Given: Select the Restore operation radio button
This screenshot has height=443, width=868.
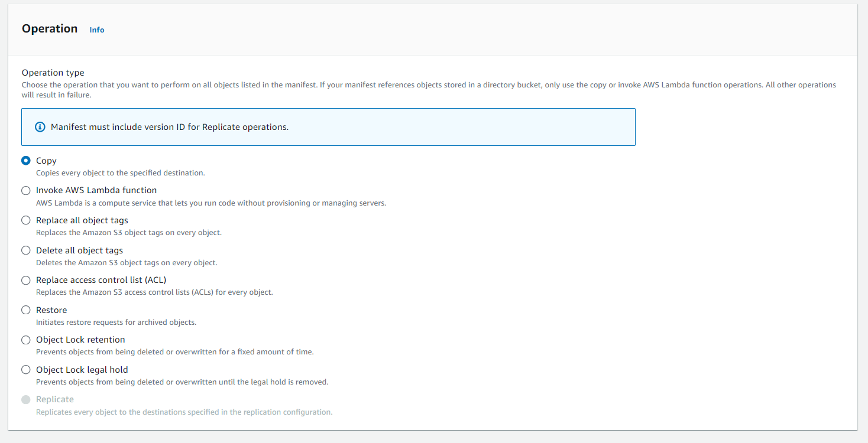Looking at the screenshot, I should [26, 310].
